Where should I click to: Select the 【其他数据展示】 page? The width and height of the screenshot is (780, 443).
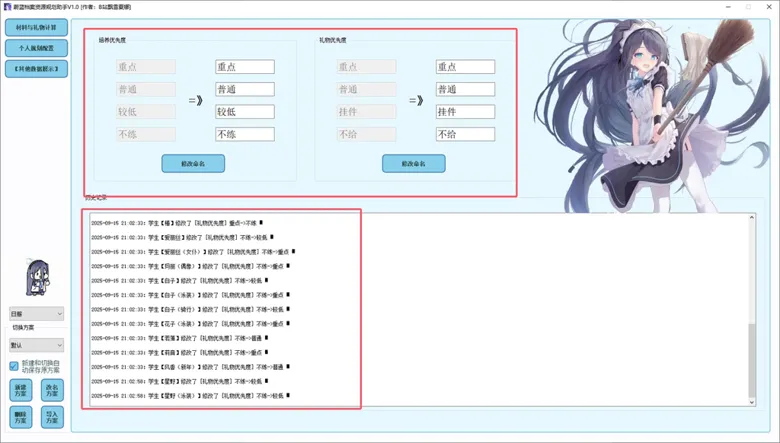point(36,69)
